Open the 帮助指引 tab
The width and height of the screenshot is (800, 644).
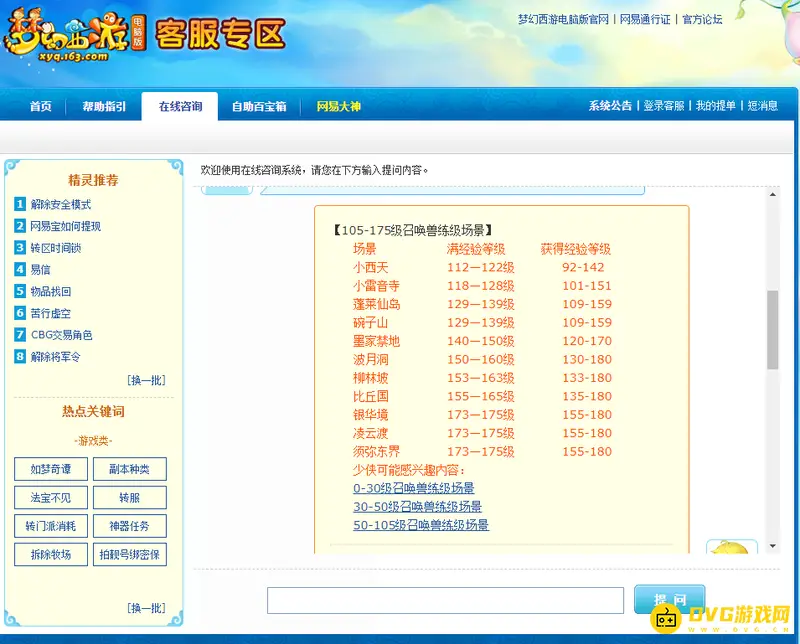coord(104,107)
